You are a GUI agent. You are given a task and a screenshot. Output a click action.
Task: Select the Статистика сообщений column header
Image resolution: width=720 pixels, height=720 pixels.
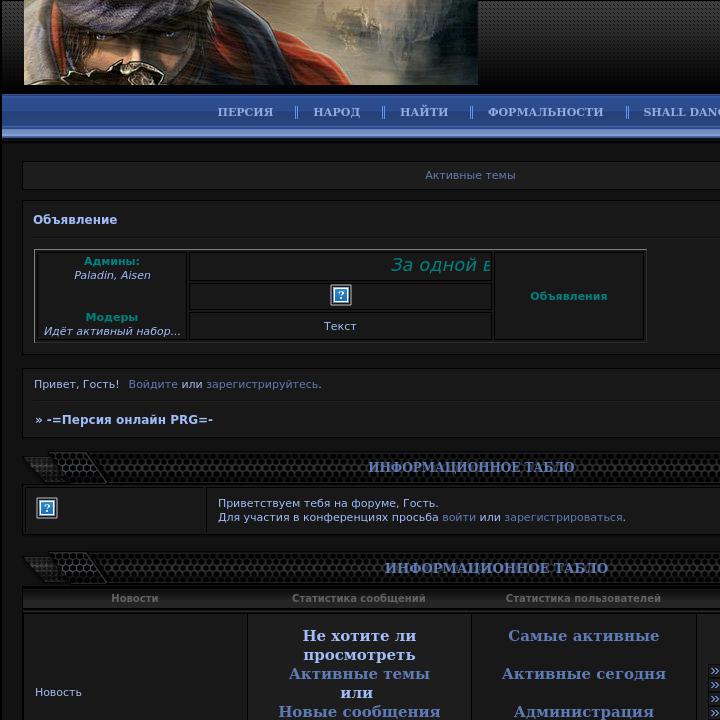click(x=359, y=598)
